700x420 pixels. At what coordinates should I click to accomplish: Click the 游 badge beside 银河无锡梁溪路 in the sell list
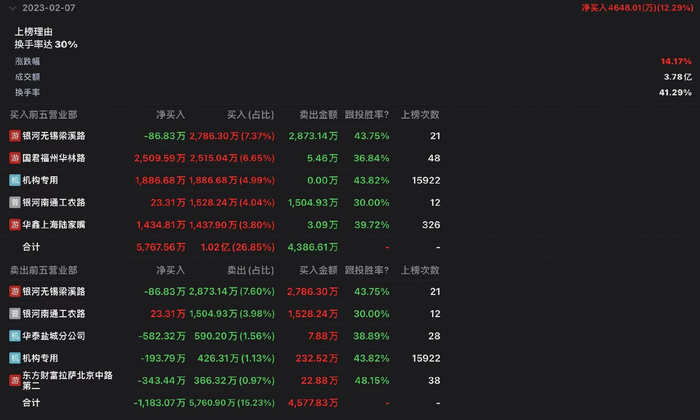coord(15,291)
